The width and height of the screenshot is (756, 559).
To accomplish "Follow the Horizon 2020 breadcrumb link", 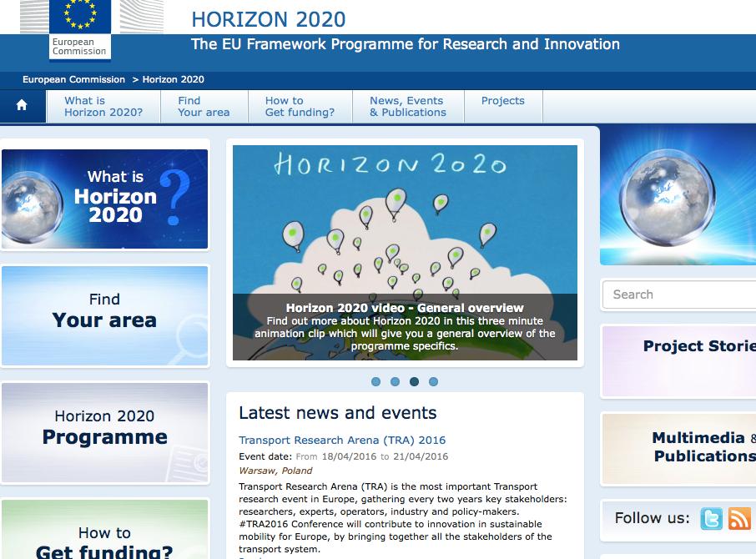I will 173,79.
